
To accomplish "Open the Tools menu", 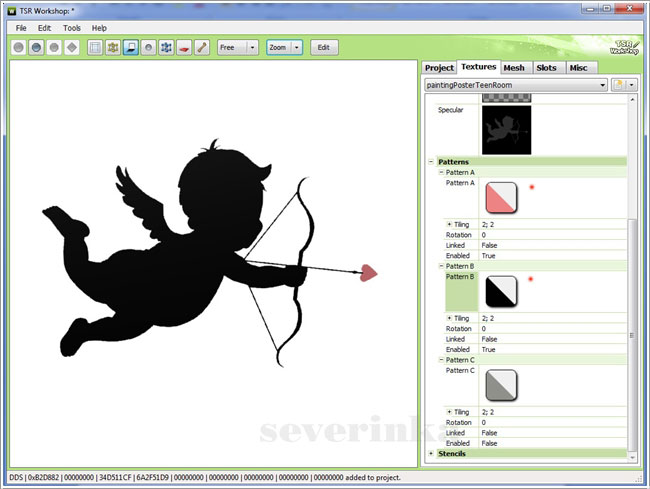I will [72, 28].
